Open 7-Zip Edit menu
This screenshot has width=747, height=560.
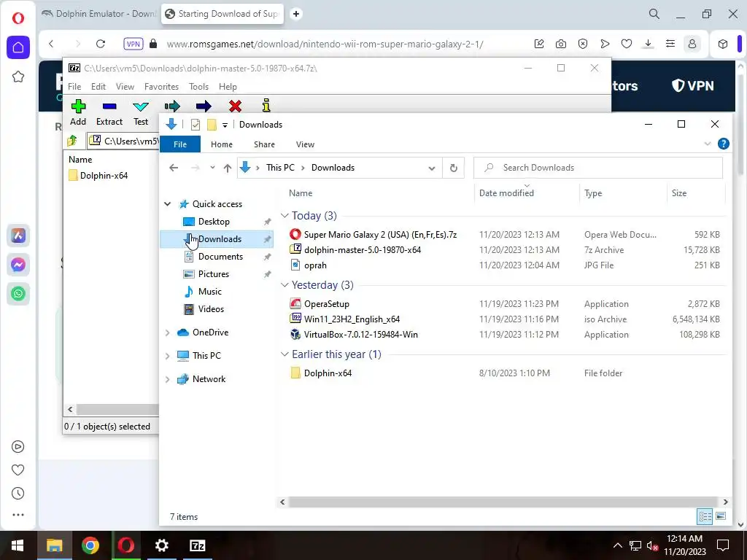pyautogui.click(x=98, y=87)
